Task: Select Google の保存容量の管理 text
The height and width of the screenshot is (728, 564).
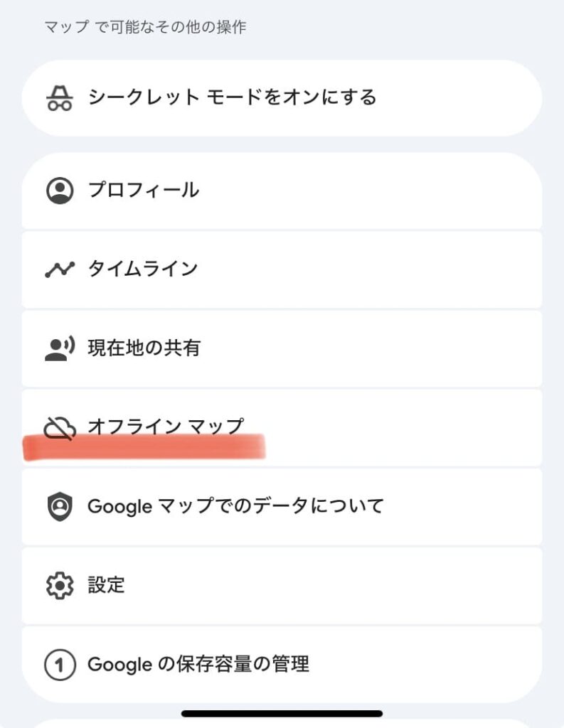Action: pos(198,665)
